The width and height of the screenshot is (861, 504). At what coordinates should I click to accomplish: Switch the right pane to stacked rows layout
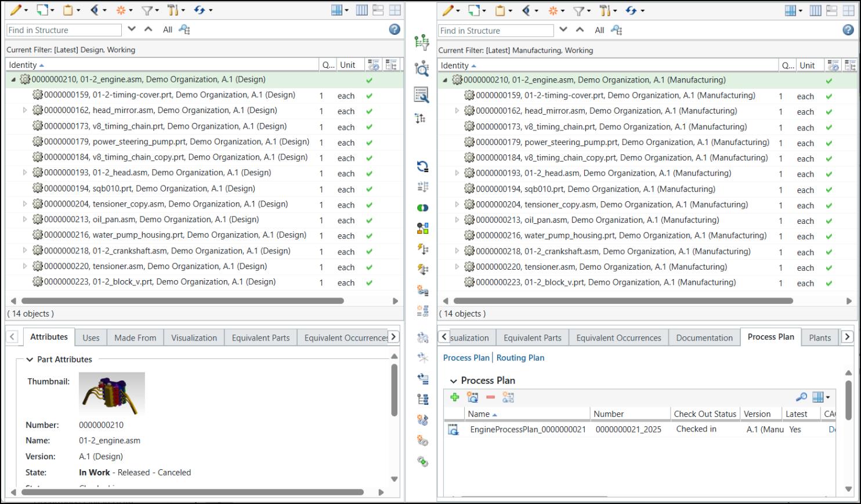click(832, 10)
